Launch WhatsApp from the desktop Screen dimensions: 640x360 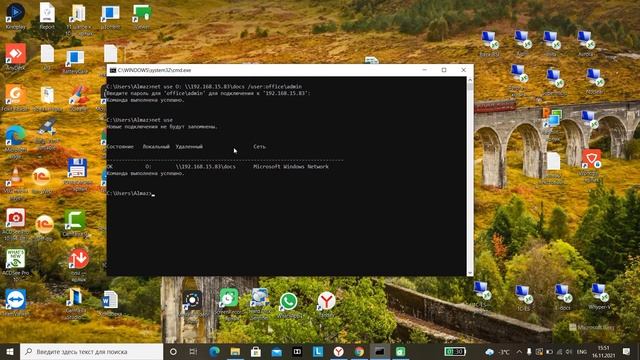point(288,302)
